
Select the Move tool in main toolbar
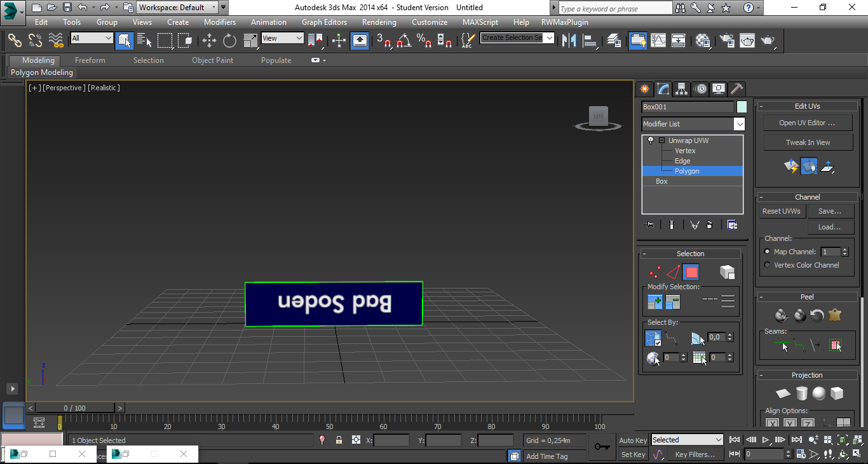(209, 41)
